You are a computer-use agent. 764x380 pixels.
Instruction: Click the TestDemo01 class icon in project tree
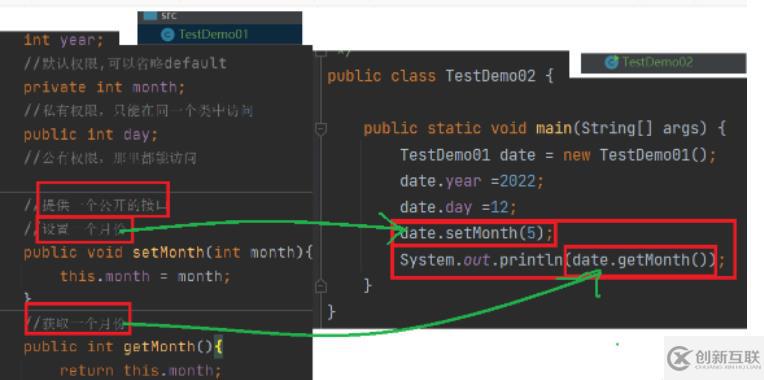(168, 35)
